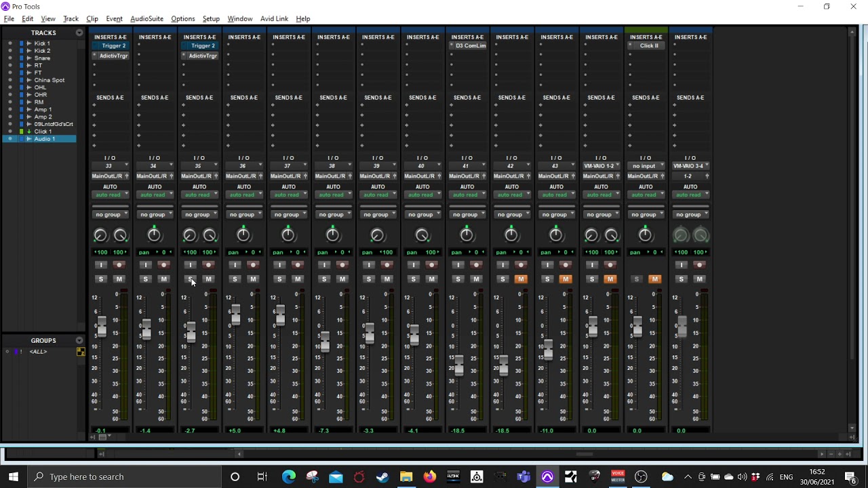Click the Kick 1 track type icon
This screenshot has height=488, width=868.
29,43
